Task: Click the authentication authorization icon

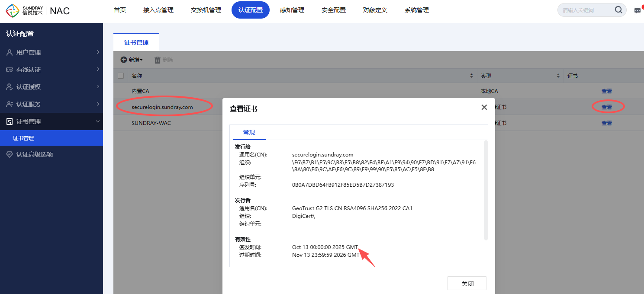Action: pos(10,87)
